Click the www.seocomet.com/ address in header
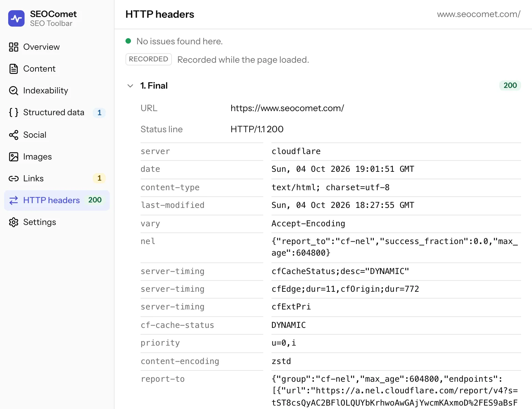The height and width of the screenshot is (409, 532). click(479, 14)
